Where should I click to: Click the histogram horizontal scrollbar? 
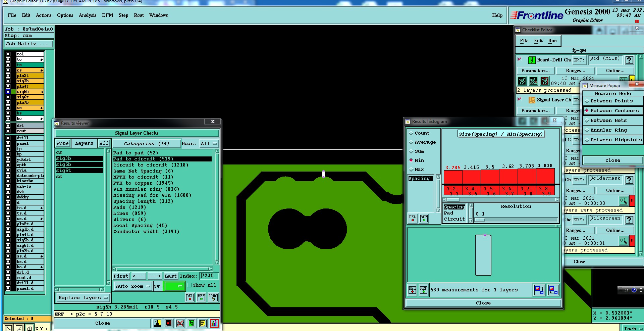tap(501, 200)
